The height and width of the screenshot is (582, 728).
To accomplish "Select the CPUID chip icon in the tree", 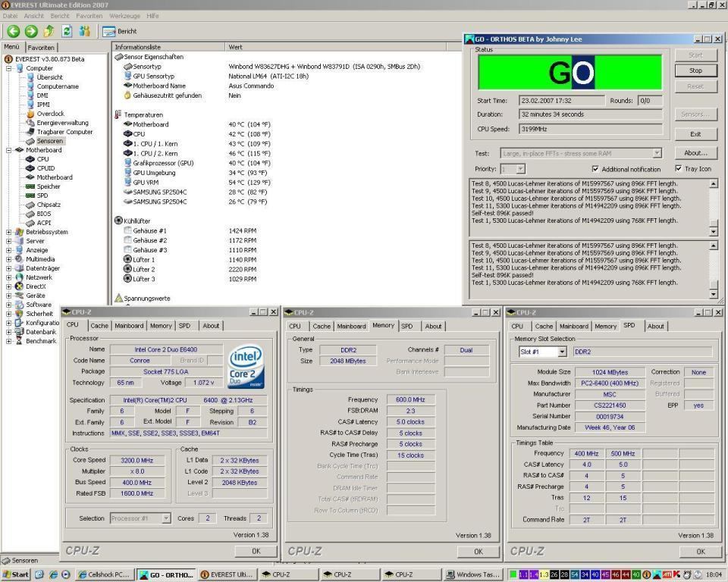I will point(30,168).
